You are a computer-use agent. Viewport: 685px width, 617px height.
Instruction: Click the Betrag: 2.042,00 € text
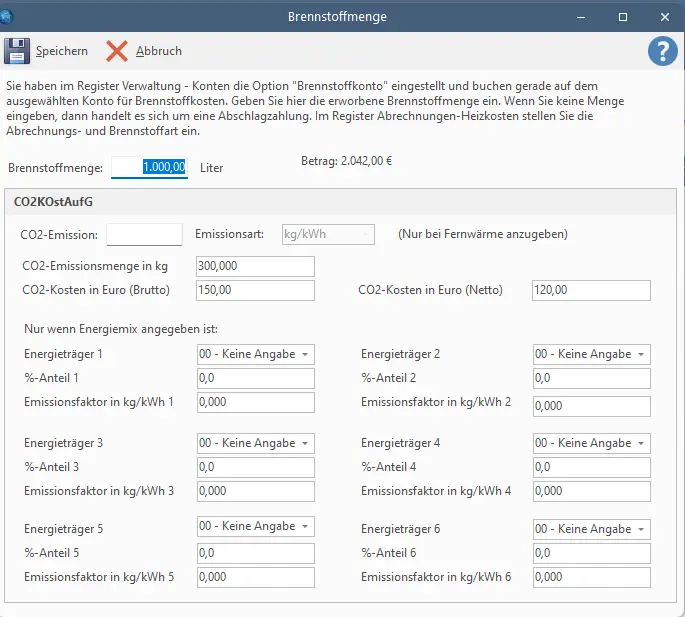pyautogui.click(x=346, y=161)
